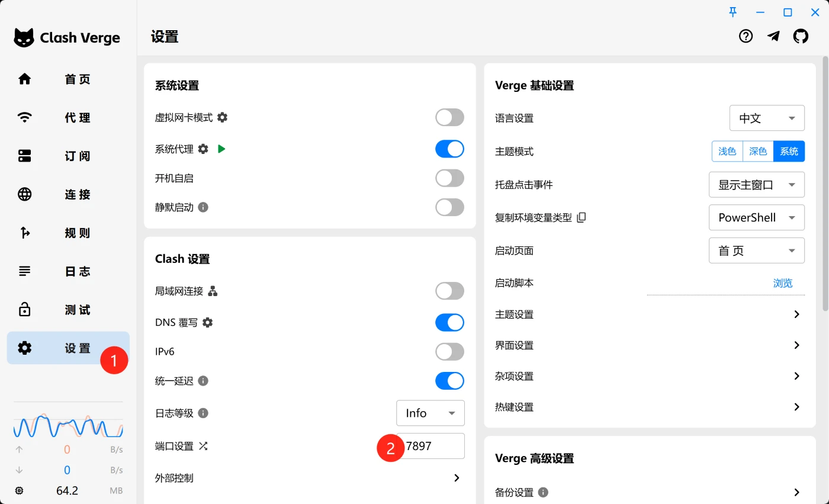This screenshot has width=829, height=504.
Task: Go to the 订阅 page
Action: click(x=68, y=156)
